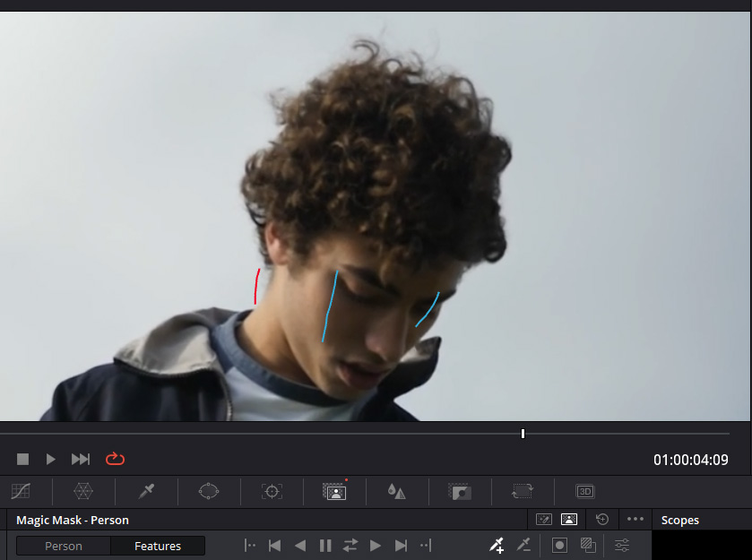The height and width of the screenshot is (560, 752).
Task: Toggle the red loop playback button
Action: click(x=115, y=459)
